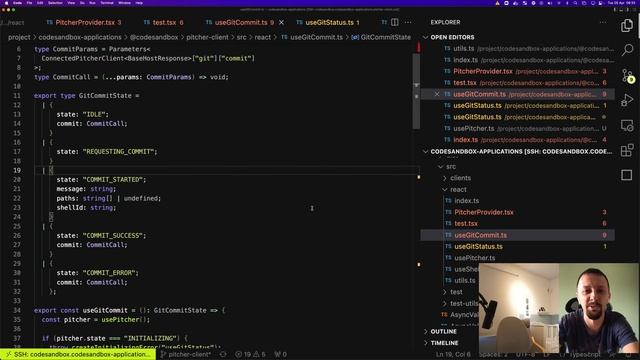Open the Help menu

[x=139, y=3]
